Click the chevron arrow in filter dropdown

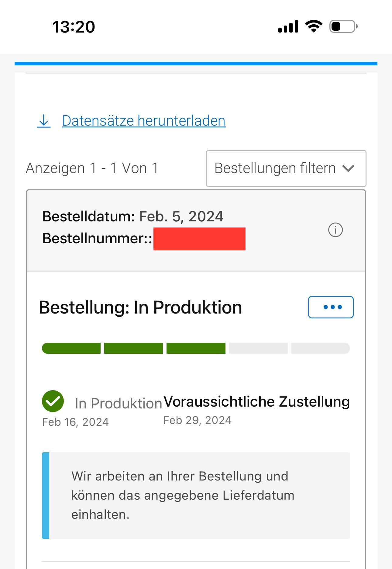(x=348, y=168)
